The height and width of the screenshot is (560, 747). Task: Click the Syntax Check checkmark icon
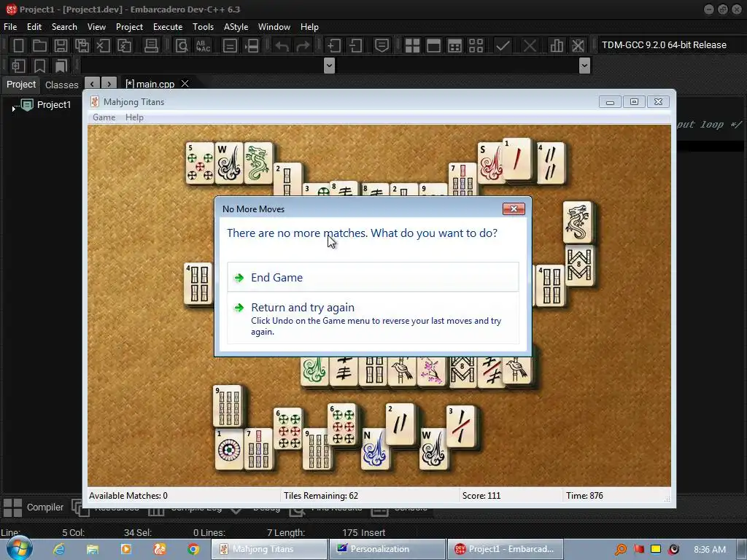point(503,46)
